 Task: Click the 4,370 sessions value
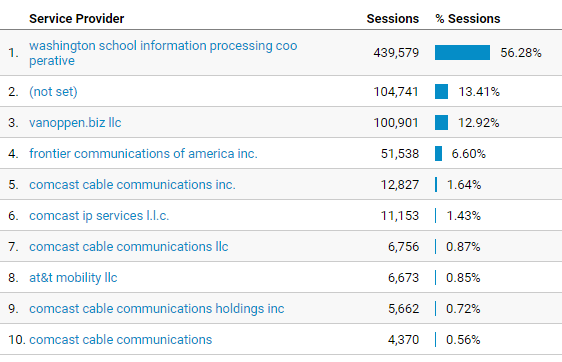coord(403,339)
